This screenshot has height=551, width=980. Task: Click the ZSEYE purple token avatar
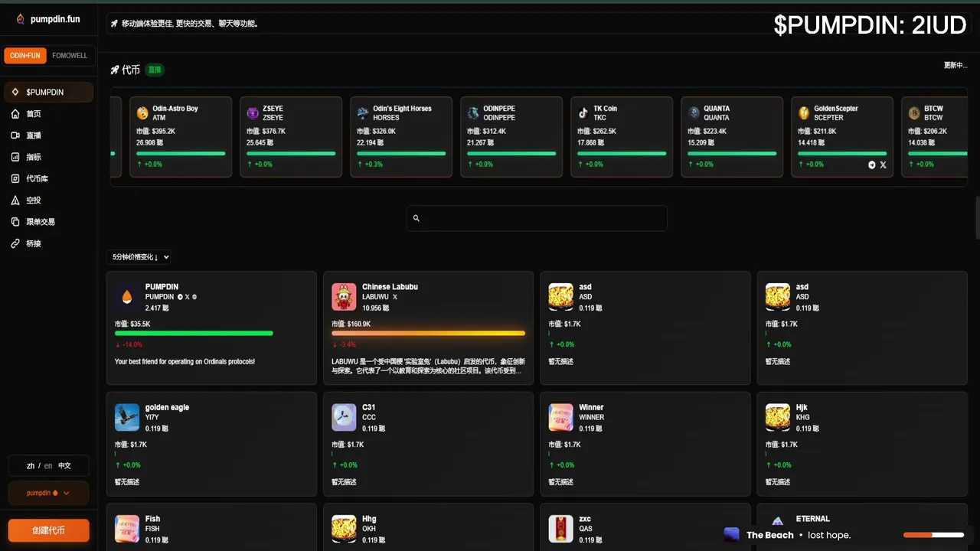point(253,113)
